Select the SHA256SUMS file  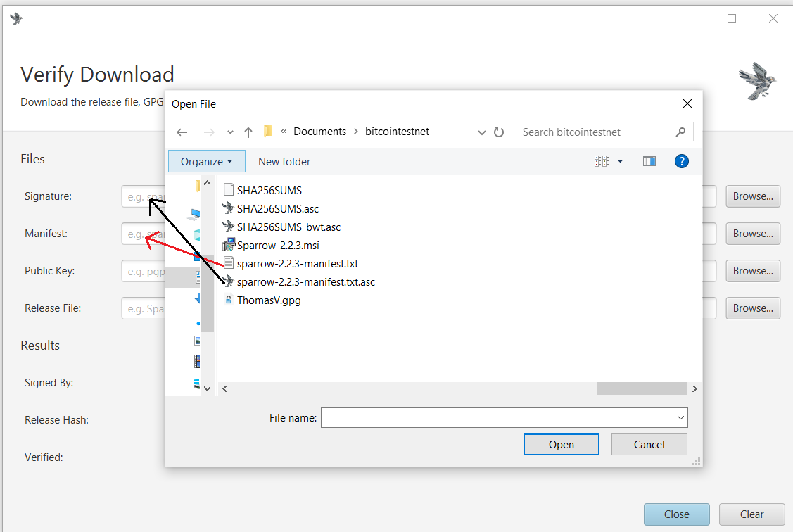(269, 190)
